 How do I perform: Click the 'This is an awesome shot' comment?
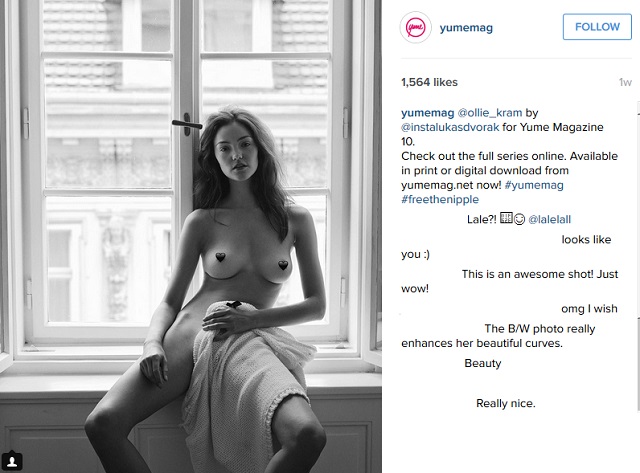(x=509, y=281)
